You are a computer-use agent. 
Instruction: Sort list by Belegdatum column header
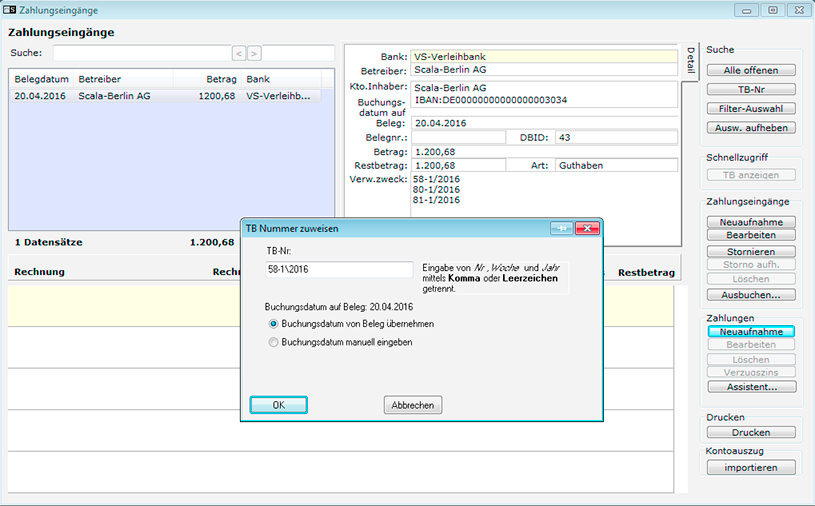[41, 78]
